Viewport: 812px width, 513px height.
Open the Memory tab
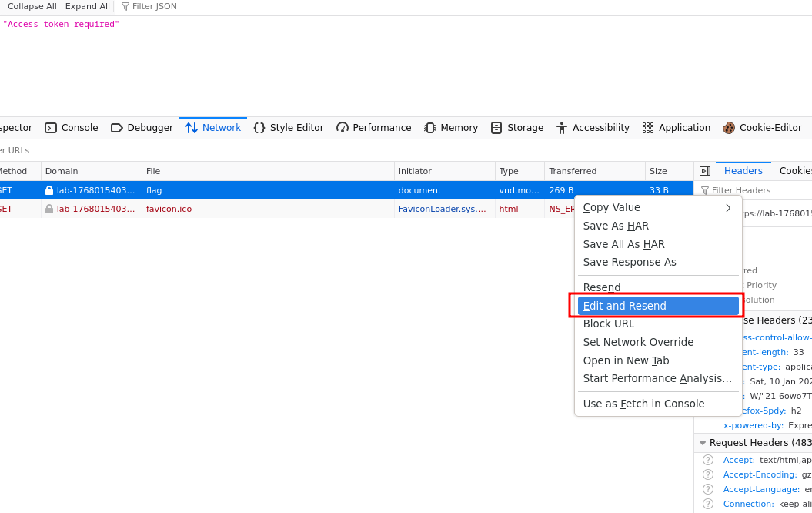click(x=451, y=127)
